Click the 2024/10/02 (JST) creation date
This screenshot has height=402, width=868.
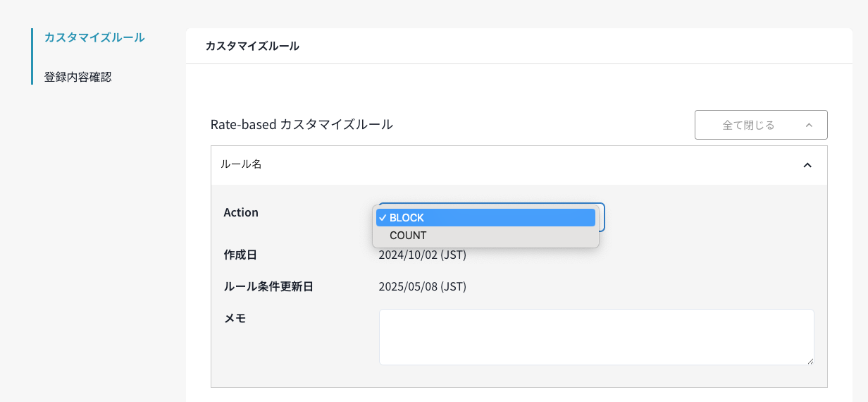tap(422, 255)
